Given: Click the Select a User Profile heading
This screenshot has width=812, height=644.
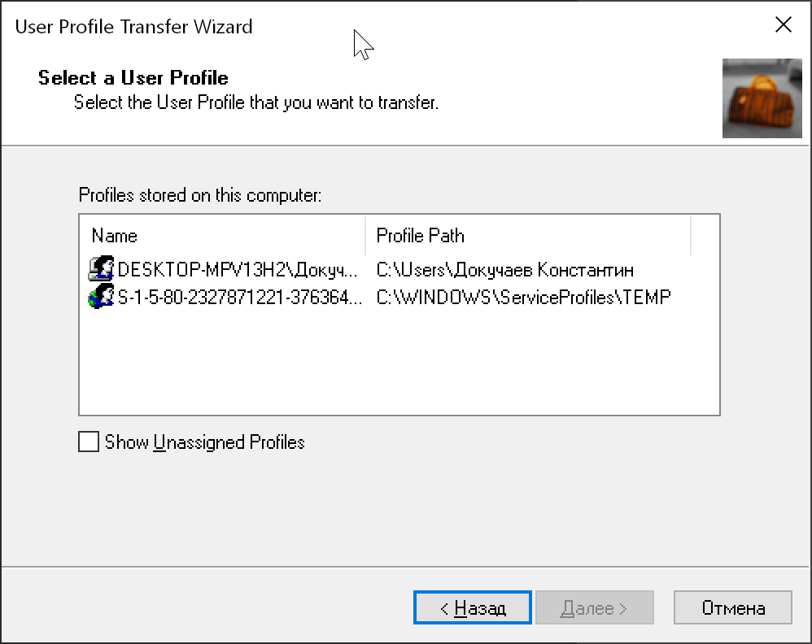Looking at the screenshot, I should click(133, 77).
